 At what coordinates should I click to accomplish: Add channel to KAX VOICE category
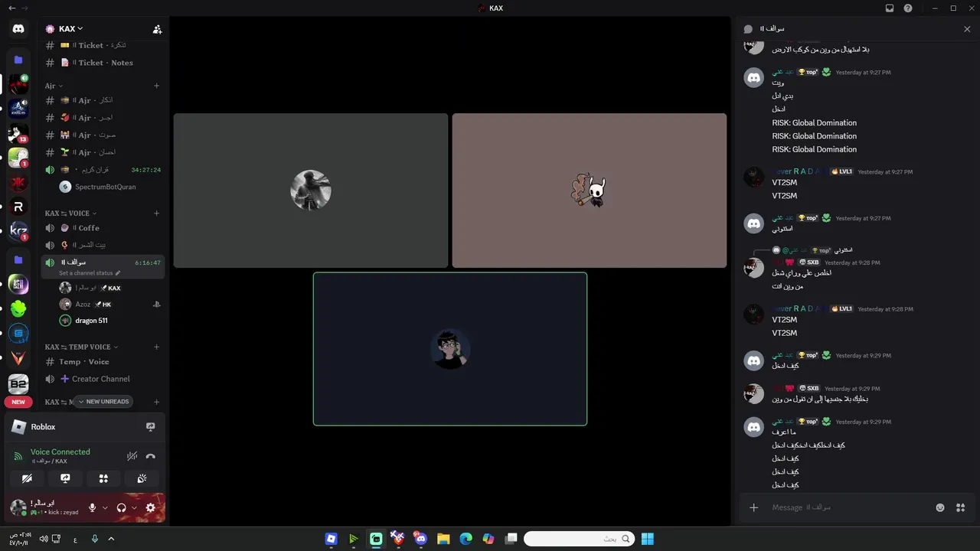coord(156,214)
